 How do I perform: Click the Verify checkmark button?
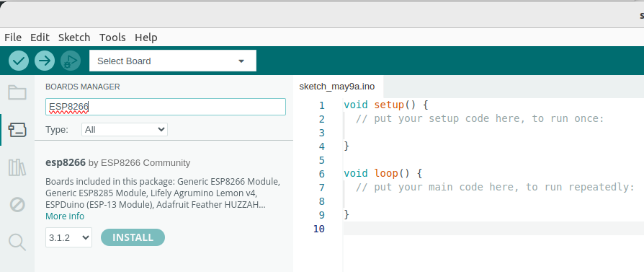tap(19, 61)
